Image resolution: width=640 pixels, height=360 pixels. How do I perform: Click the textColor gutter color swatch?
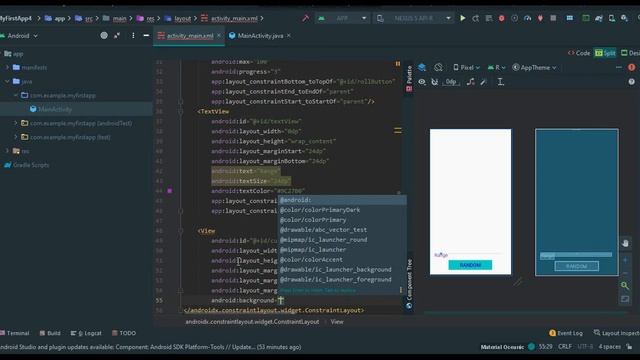coord(170,191)
